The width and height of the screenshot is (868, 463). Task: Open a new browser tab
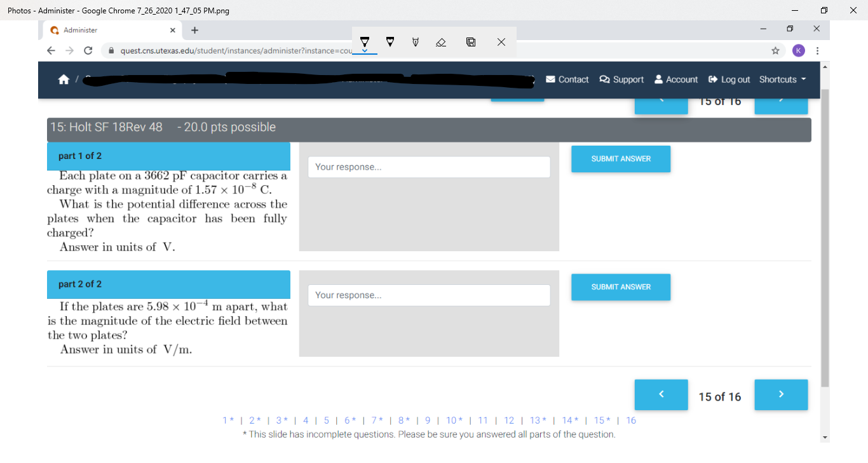[194, 30]
